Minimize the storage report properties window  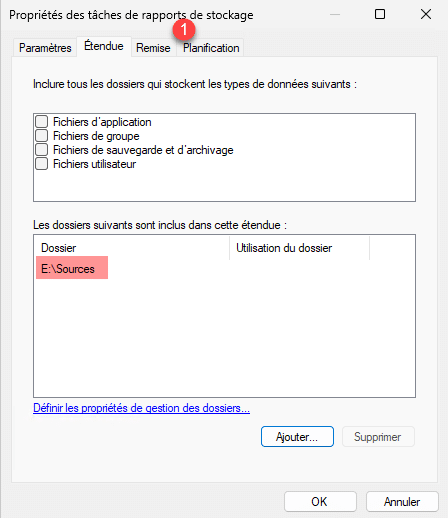point(335,14)
